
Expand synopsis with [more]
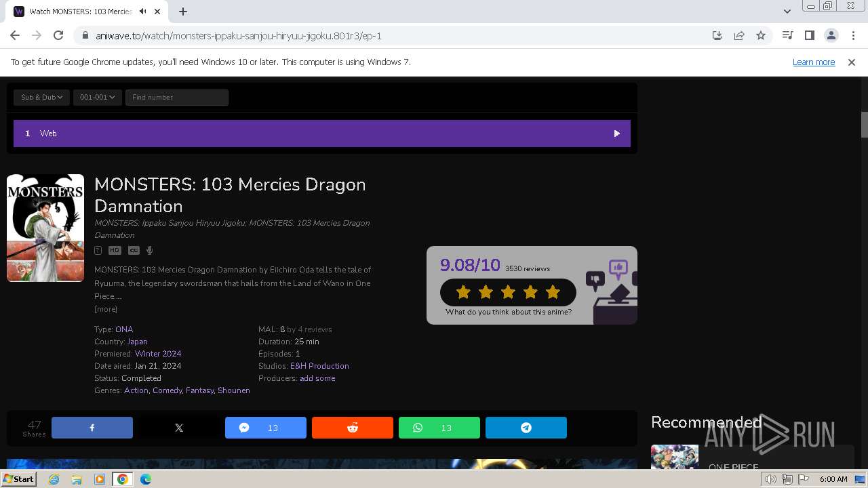point(106,309)
